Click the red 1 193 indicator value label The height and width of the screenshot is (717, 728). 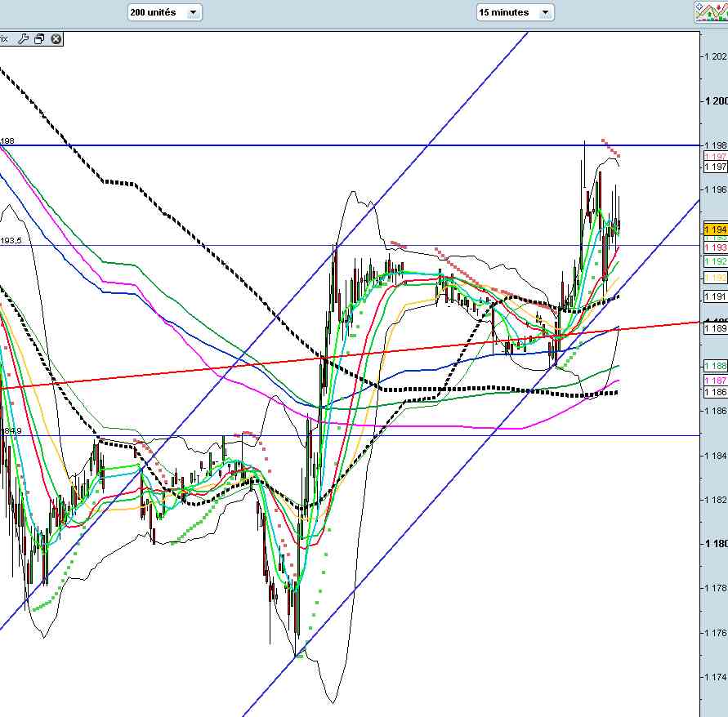(716, 247)
